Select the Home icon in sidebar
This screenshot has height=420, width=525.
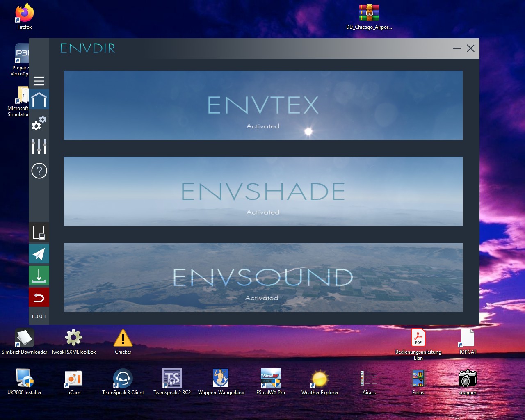(39, 100)
